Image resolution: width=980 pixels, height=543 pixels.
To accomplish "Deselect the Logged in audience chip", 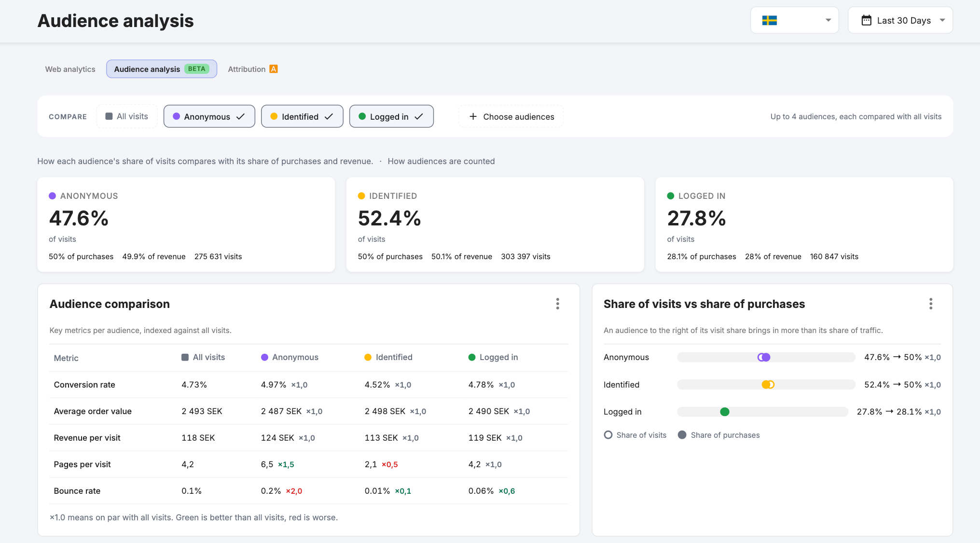I will tap(391, 116).
